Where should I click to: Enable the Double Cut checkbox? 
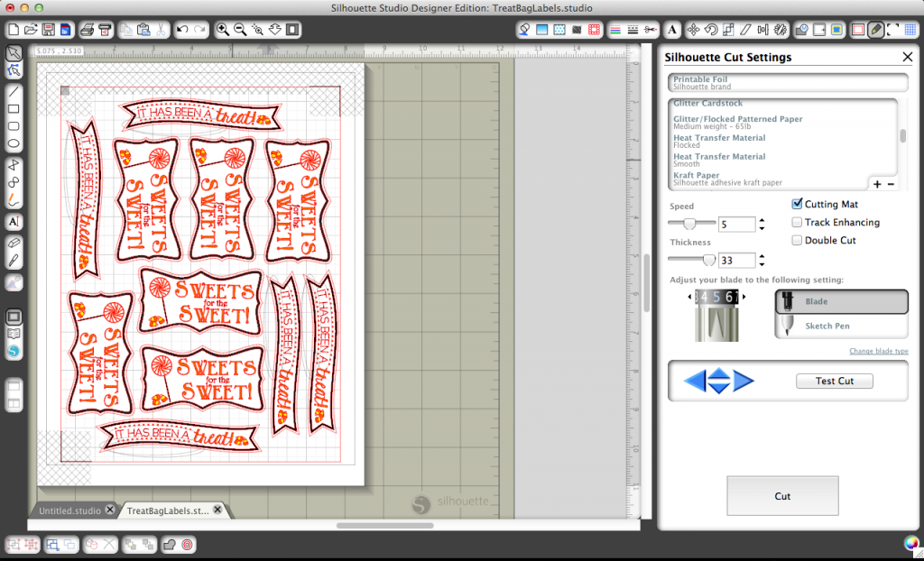[797, 240]
